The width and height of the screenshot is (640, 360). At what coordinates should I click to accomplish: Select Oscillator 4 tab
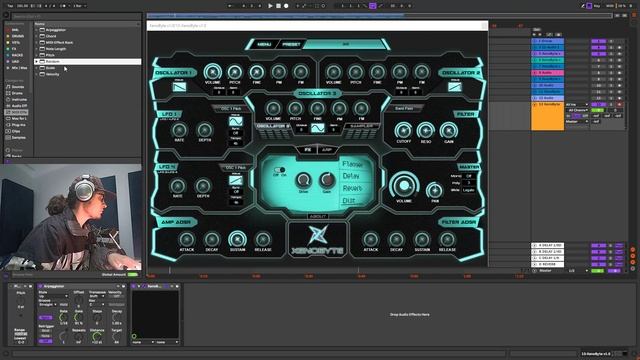pos(273,127)
